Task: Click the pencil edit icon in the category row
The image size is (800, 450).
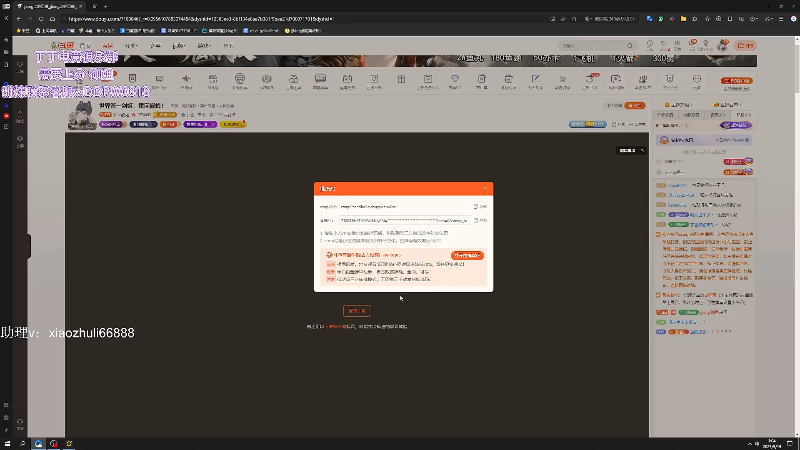Action: click(x=535, y=80)
